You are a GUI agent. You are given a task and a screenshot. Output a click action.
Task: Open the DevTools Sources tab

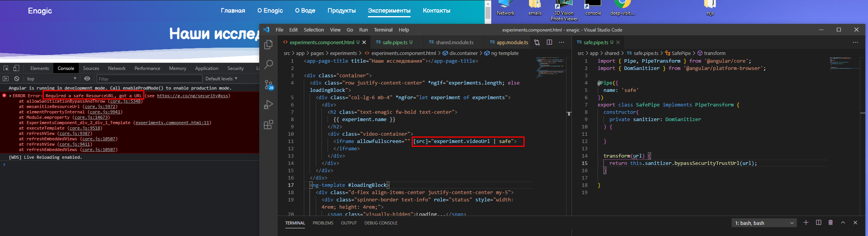(x=91, y=68)
